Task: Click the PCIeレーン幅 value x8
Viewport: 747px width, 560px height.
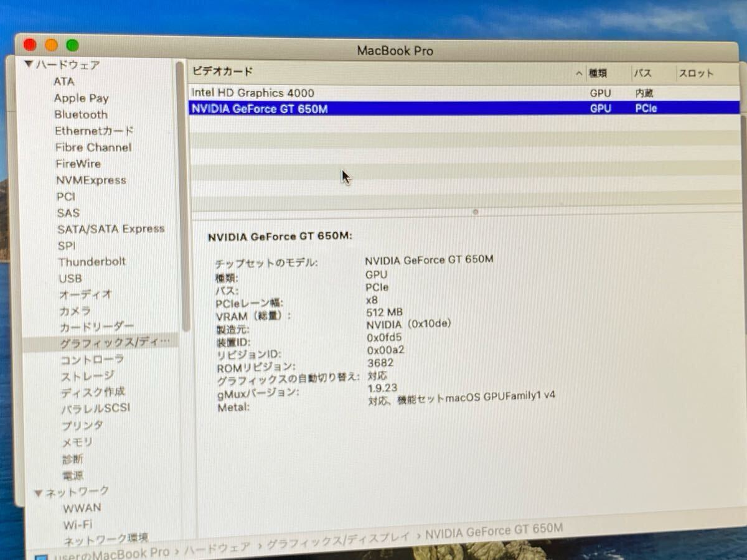Action: click(372, 299)
